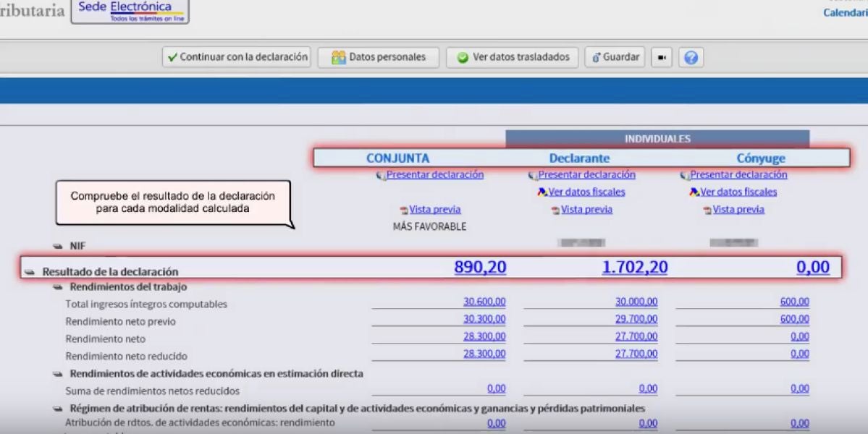868x434 pixels.
Task: Click the 890,20 conjunta result value
Action: pyautogui.click(x=480, y=267)
